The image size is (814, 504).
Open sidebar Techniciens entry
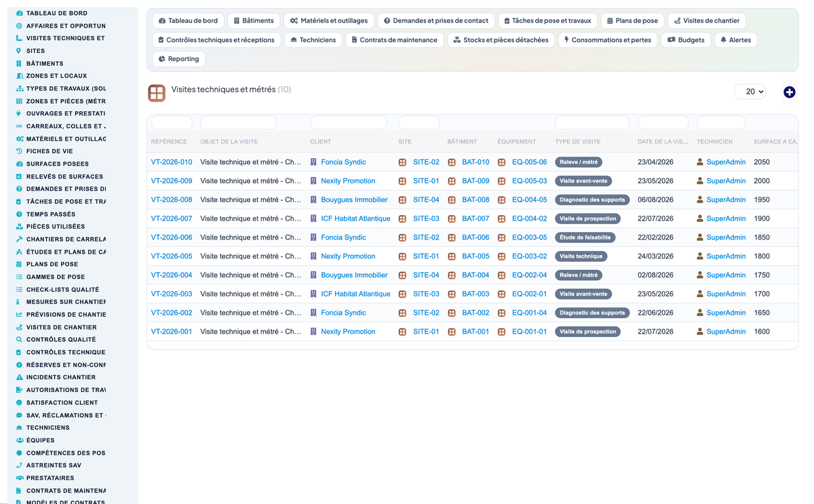(x=48, y=427)
